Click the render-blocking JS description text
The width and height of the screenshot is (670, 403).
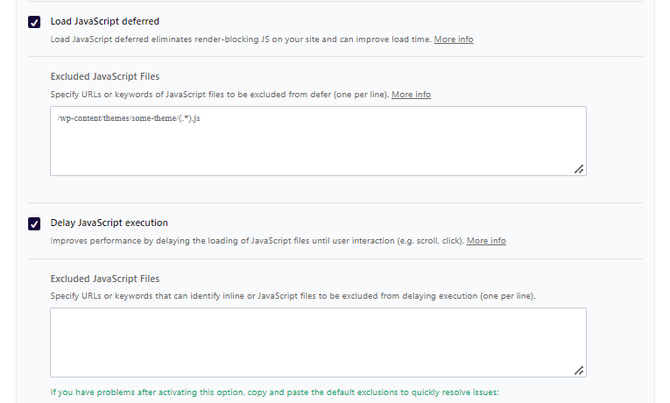tap(241, 39)
